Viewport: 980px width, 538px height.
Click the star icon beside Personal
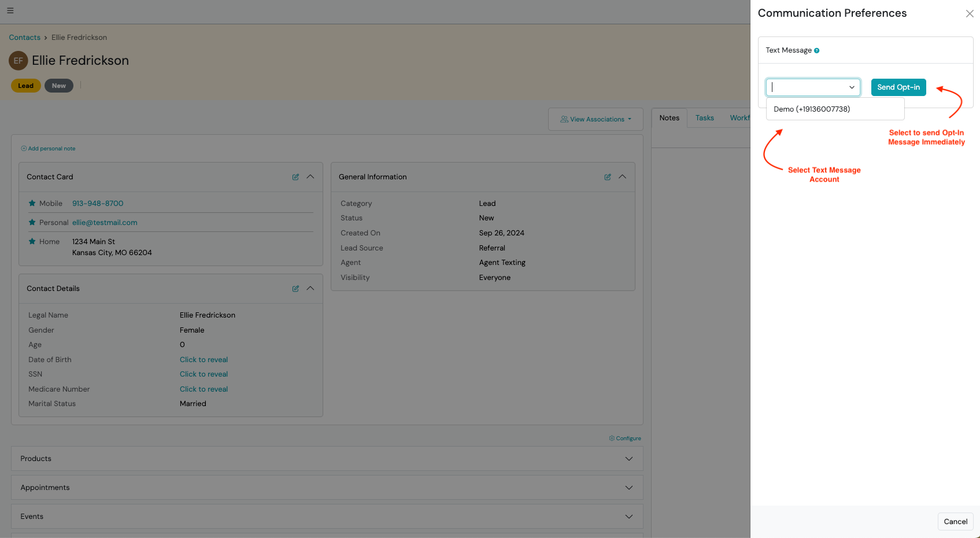[32, 222]
